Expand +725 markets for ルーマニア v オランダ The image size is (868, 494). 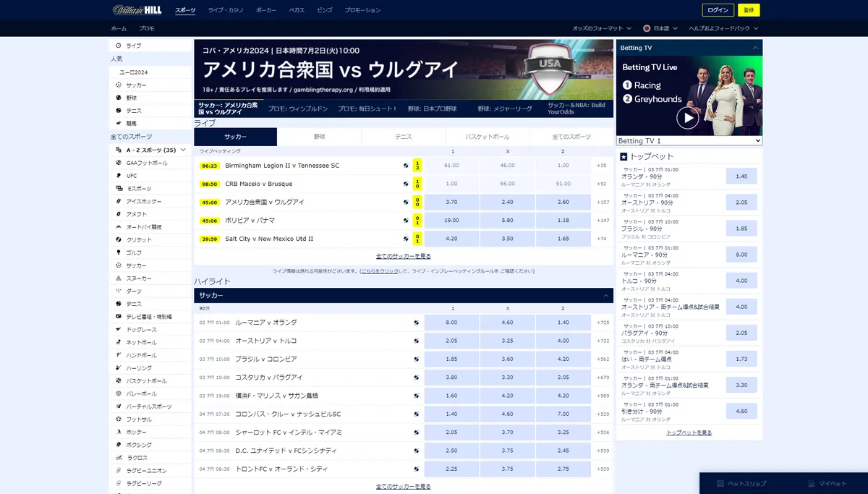point(603,323)
